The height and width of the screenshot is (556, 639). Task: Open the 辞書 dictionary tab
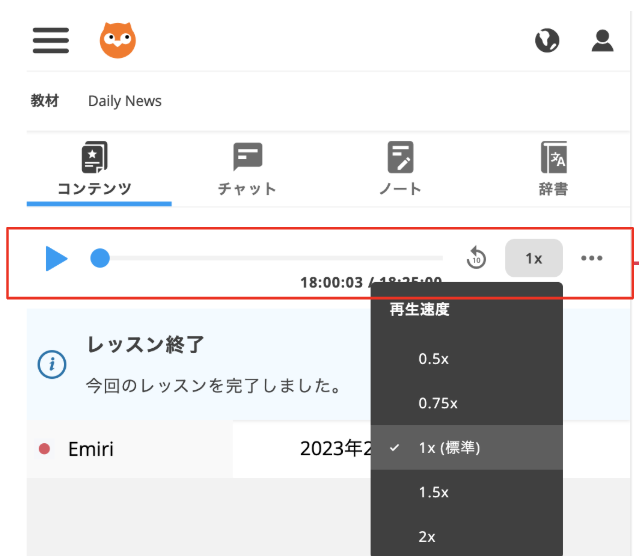coord(553,170)
